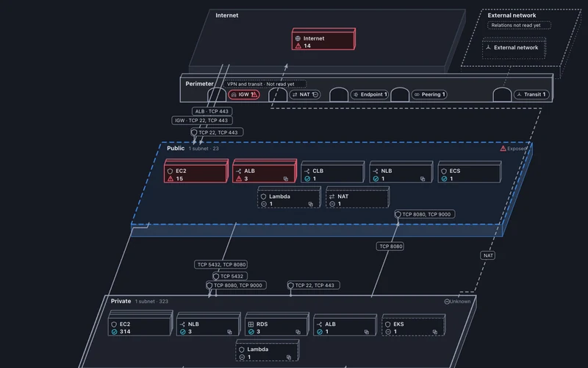This screenshot has height=368, width=588.
Task: Click the 'IGW · TCP 22, TCP 443' edge label
Action: 202,121
